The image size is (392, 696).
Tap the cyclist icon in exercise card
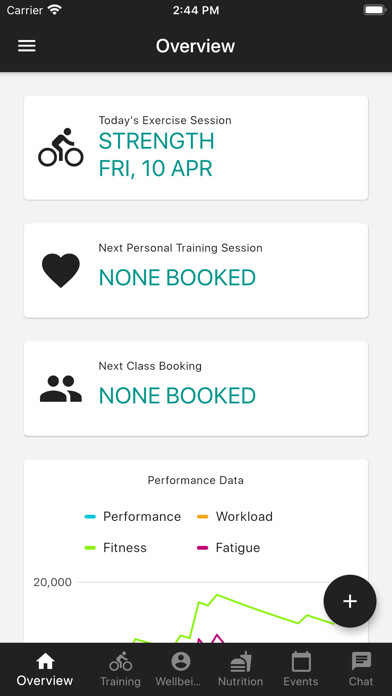pyautogui.click(x=61, y=147)
